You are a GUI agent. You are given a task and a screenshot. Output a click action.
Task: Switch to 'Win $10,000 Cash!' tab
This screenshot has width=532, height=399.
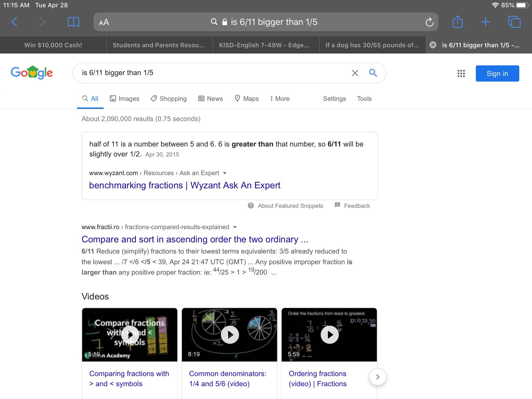(53, 45)
